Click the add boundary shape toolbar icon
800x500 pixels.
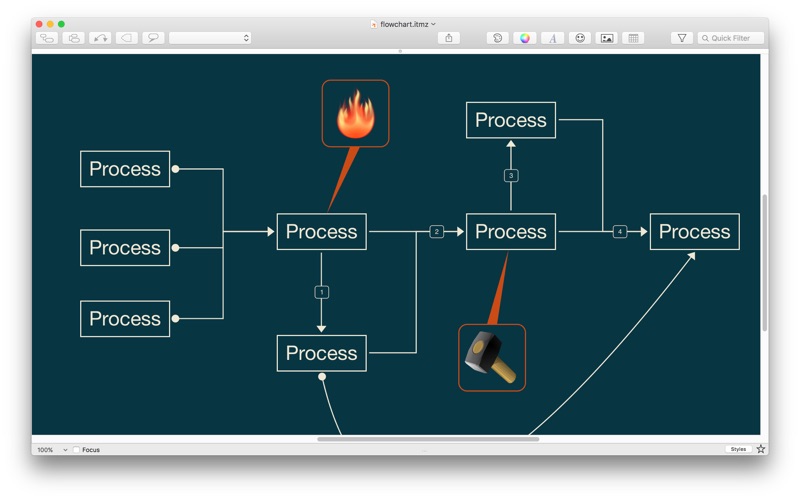point(127,38)
